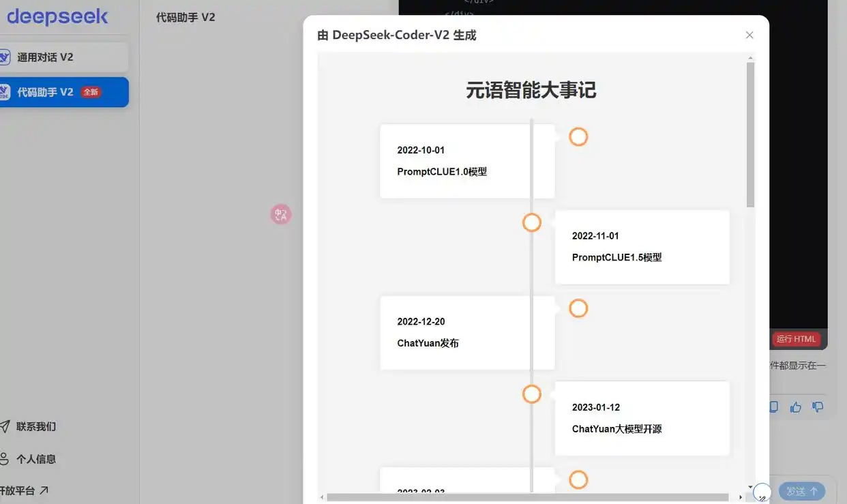
Task: Click the scroll right arrow of preview
Action: coord(741,497)
